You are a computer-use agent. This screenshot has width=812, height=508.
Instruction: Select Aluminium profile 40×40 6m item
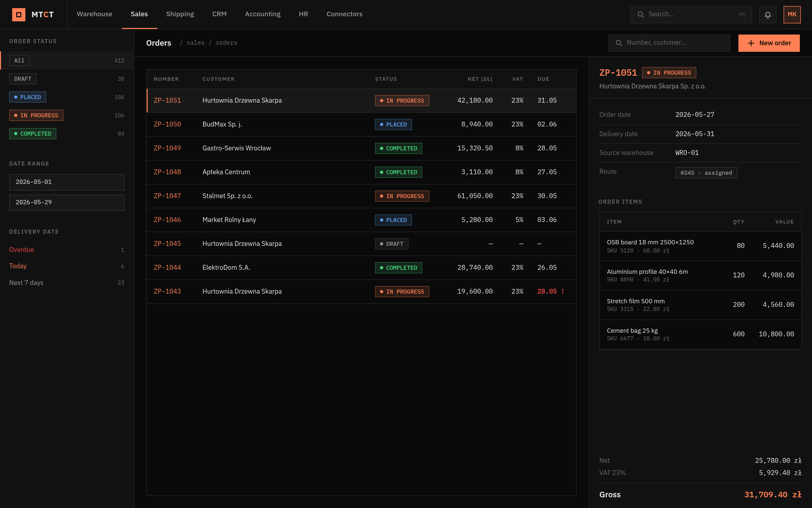(700, 276)
